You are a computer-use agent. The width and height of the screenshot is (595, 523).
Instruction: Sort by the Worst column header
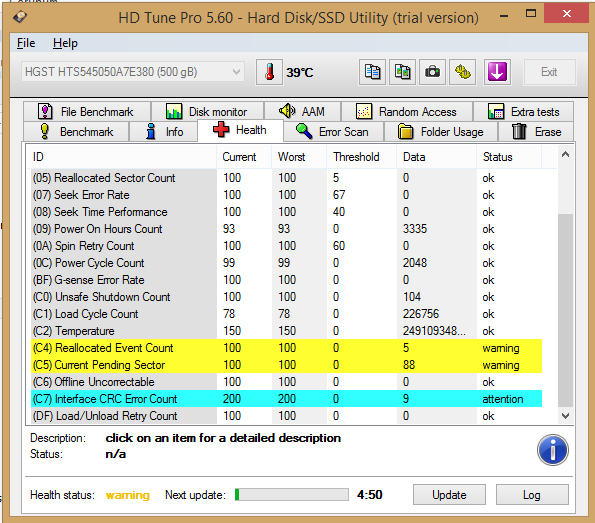coord(299,157)
